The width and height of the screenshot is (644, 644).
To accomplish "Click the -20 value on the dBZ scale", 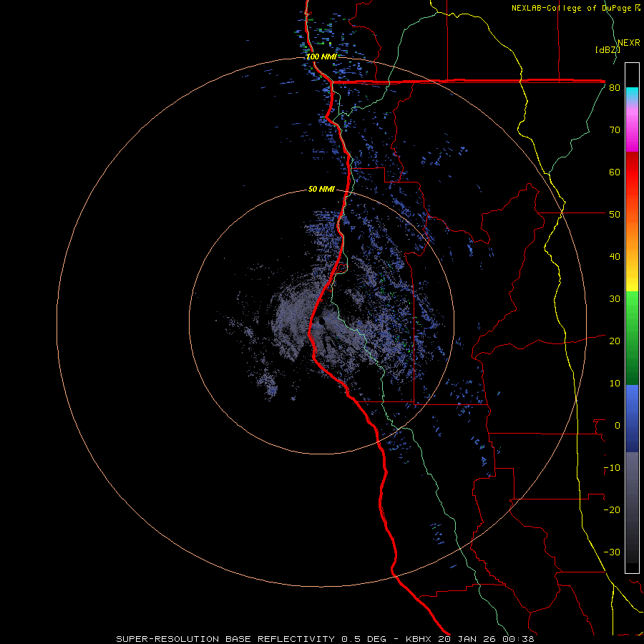I will [x=612, y=510].
